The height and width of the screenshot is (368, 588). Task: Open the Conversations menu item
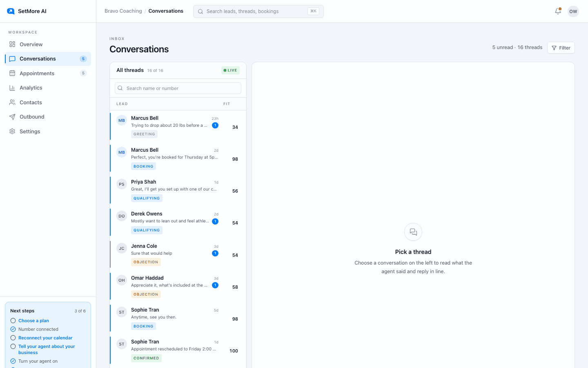click(x=48, y=59)
